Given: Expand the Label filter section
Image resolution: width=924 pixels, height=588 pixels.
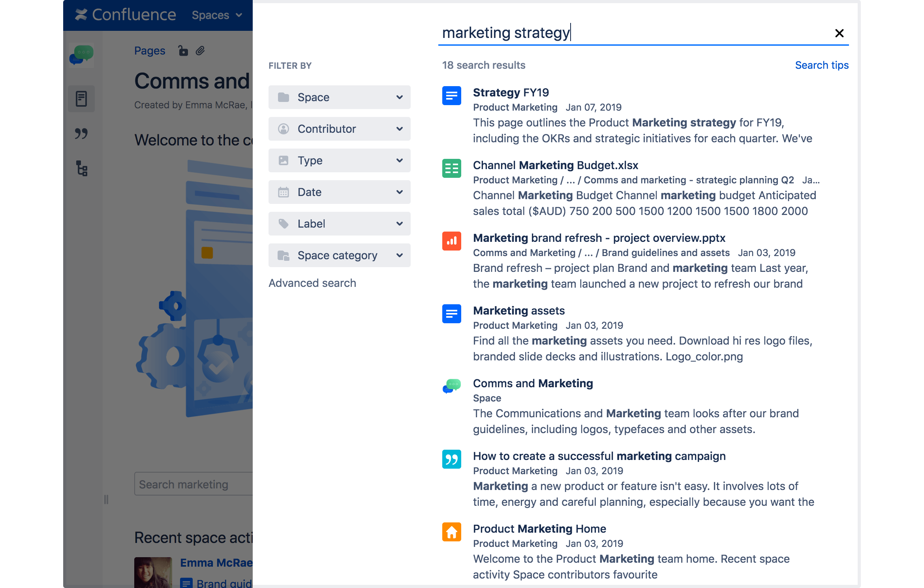Looking at the screenshot, I should (340, 223).
